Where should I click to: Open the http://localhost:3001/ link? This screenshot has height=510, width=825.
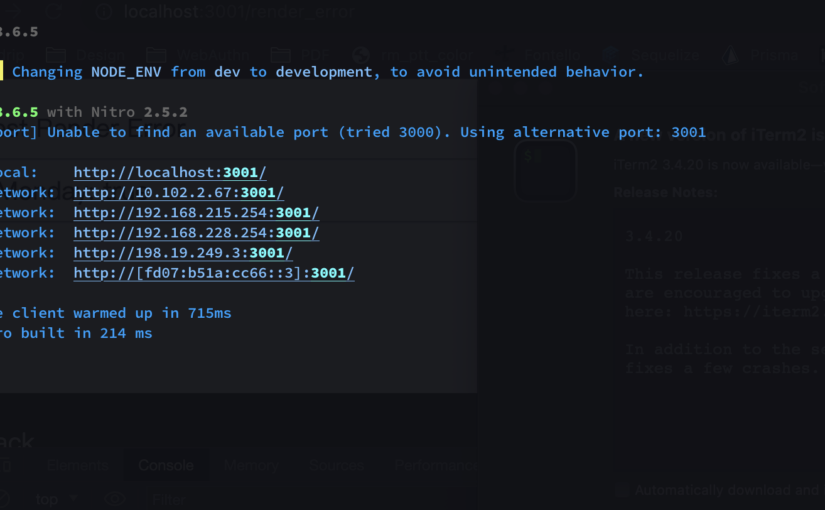170,173
